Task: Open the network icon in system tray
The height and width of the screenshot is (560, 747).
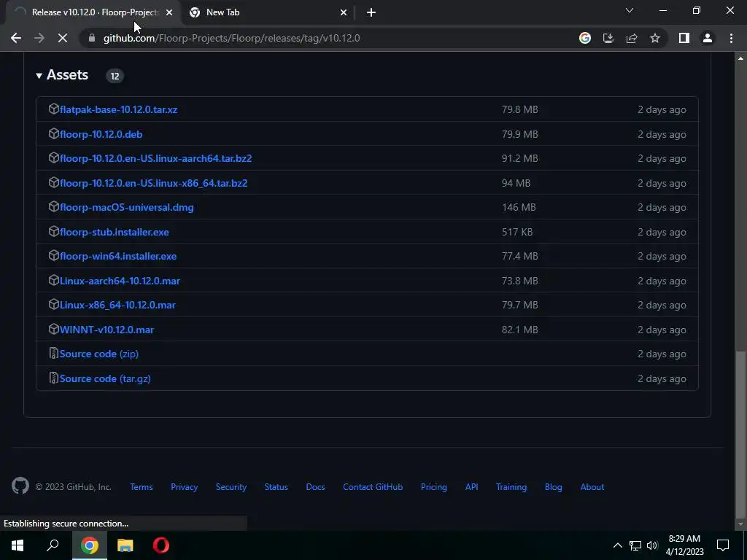Action: tap(635, 545)
